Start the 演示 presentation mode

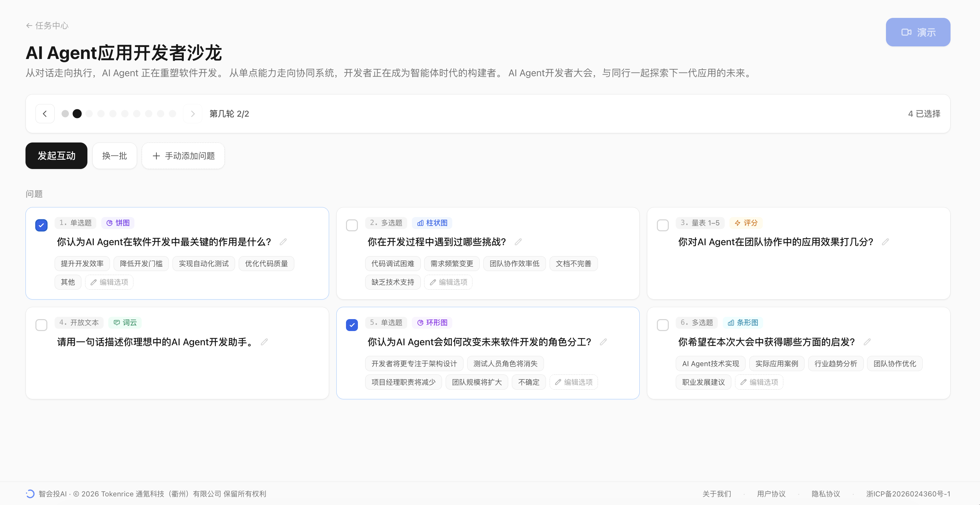(x=918, y=32)
